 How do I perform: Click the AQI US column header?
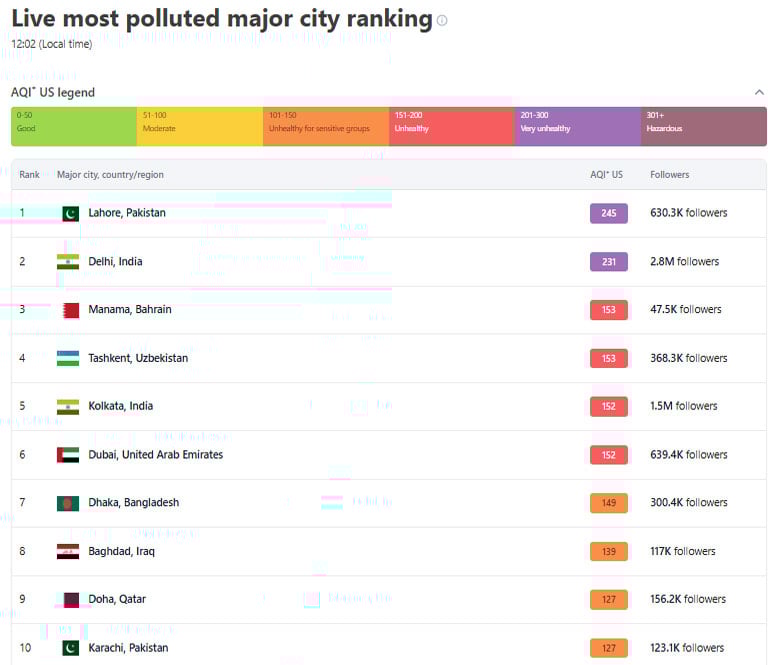coord(606,175)
